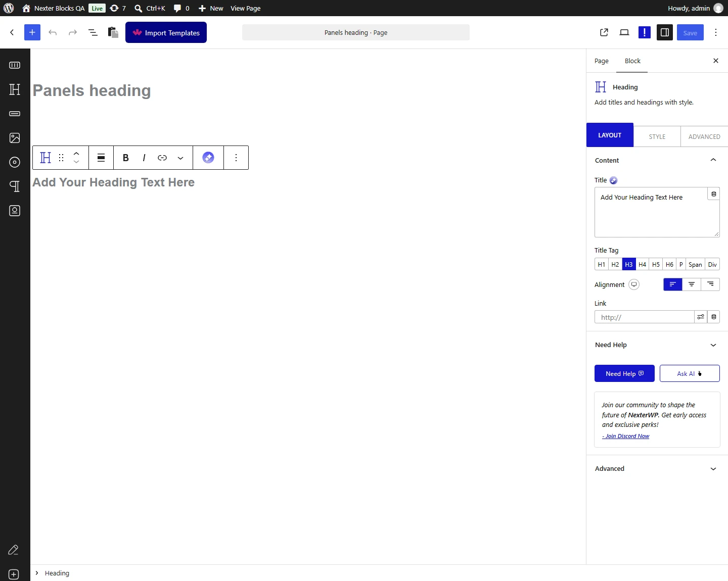Screen dimensions: 728x581
Task: Expand the Advanced section
Action: 657,469
